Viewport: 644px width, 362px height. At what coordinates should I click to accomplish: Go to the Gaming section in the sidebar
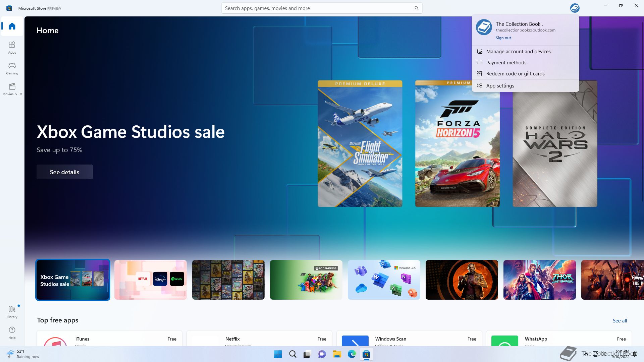coord(12,68)
